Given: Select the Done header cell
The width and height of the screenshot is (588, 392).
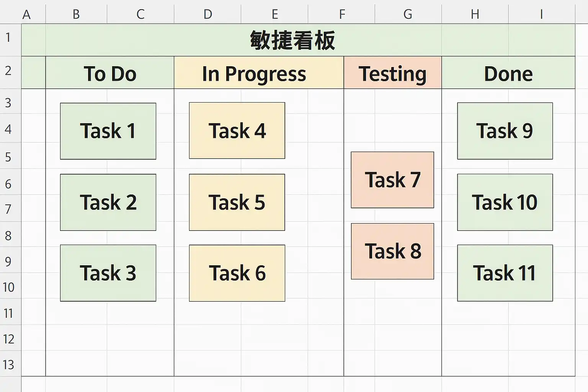Looking at the screenshot, I should [x=508, y=73].
